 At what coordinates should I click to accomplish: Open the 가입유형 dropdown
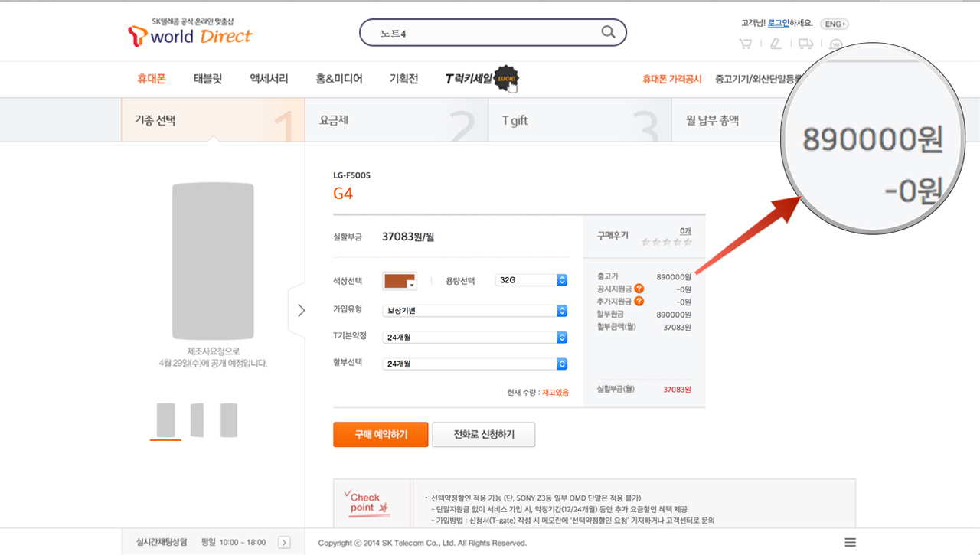pos(475,311)
